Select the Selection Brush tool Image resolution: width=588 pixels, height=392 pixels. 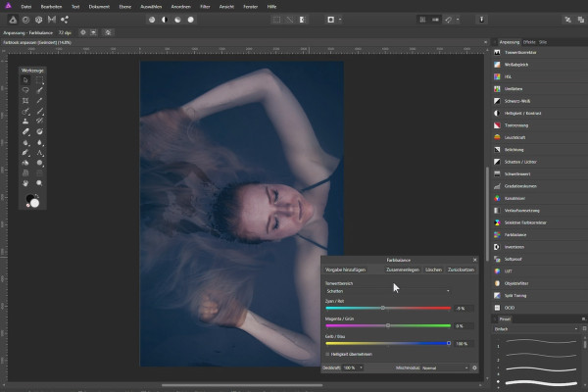coord(39,90)
